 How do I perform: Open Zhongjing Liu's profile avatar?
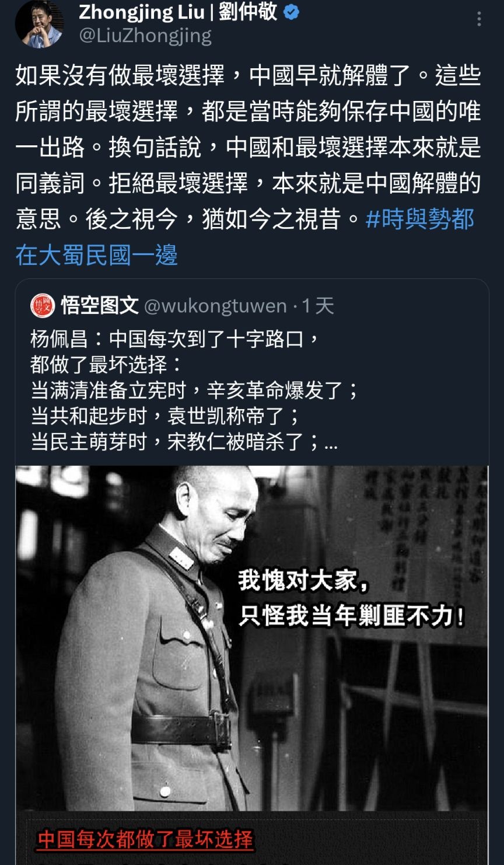pyautogui.click(x=39, y=23)
